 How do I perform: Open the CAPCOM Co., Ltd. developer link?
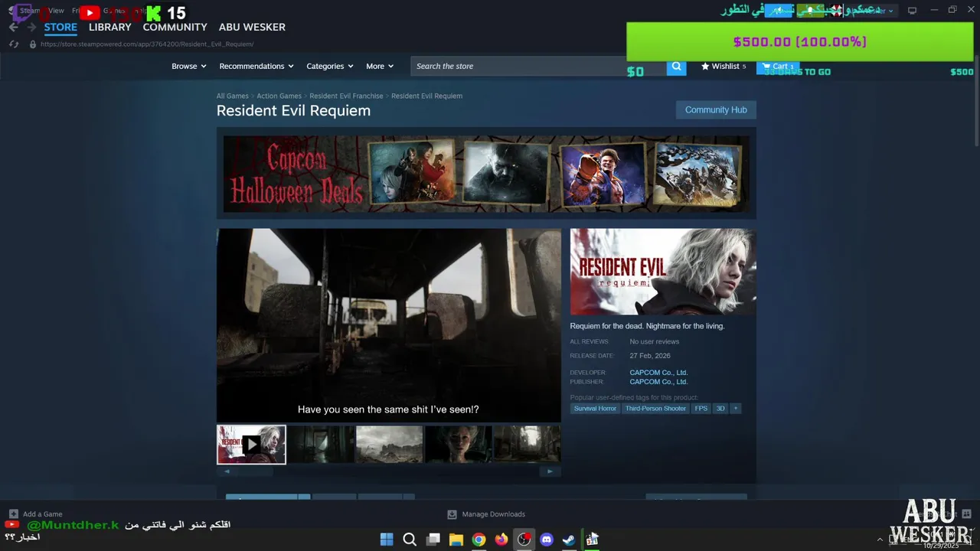[x=658, y=373]
